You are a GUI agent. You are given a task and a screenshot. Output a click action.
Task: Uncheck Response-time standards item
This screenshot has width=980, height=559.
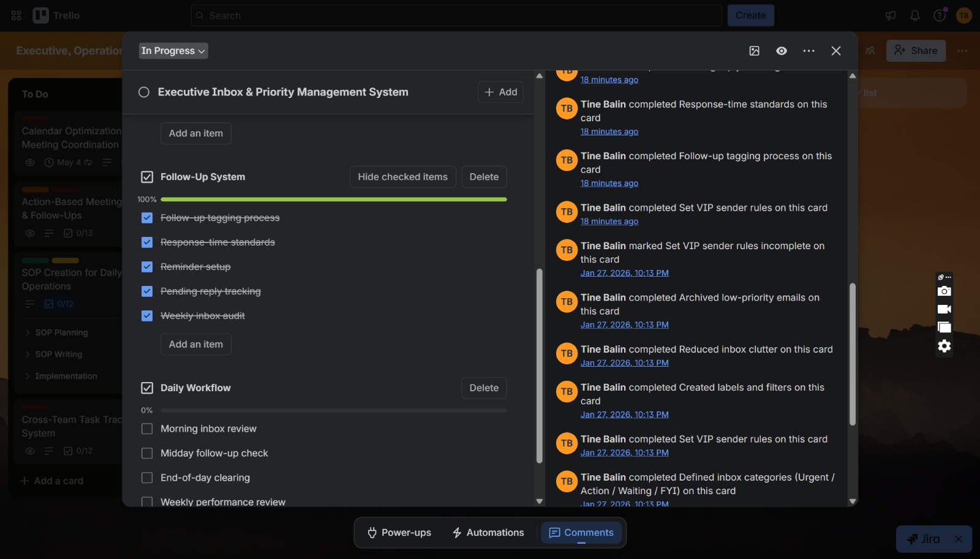tap(147, 242)
